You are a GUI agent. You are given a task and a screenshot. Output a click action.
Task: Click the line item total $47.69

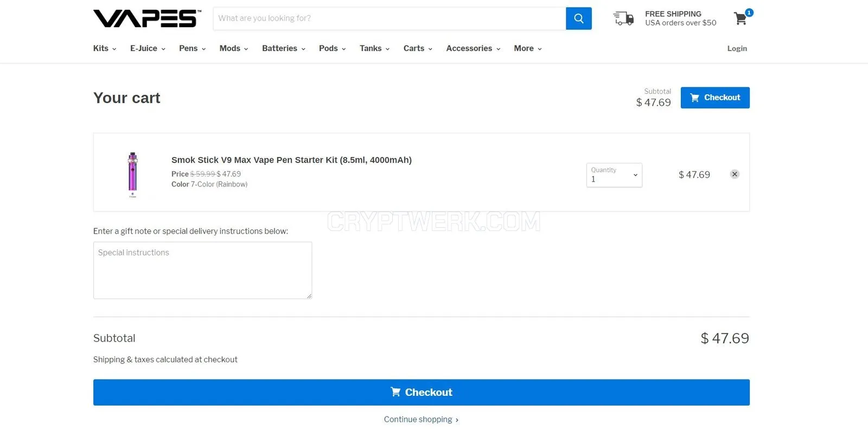coord(694,175)
